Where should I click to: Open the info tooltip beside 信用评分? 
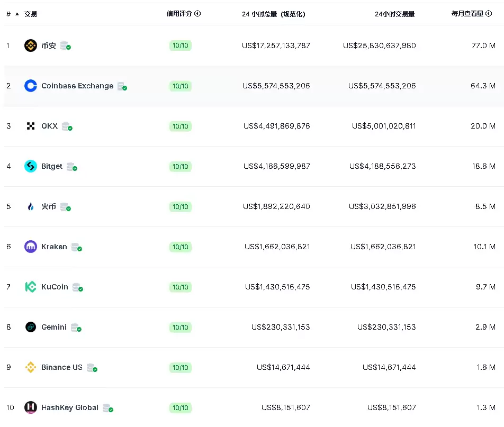click(197, 14)
